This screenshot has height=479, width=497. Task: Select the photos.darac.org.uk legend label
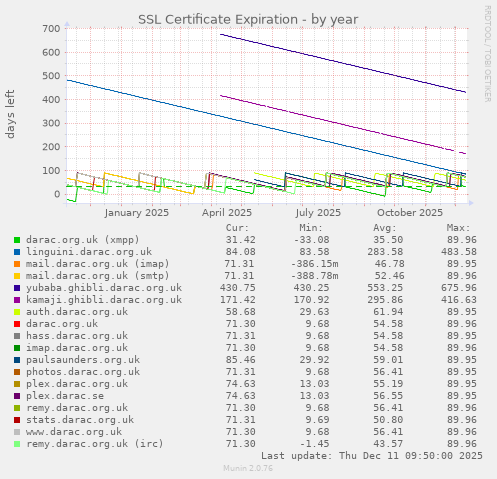(83, 372)
